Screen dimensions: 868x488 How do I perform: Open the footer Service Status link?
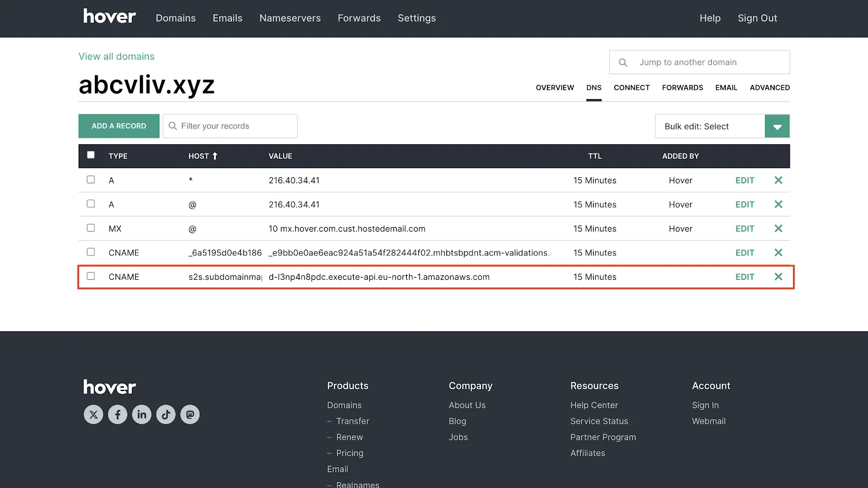tap(599, 421)
